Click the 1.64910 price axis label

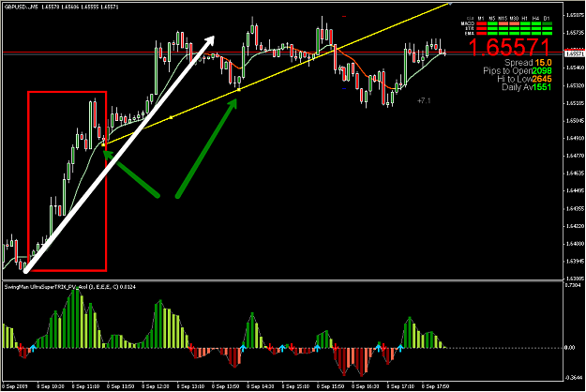tap(575, 138)
